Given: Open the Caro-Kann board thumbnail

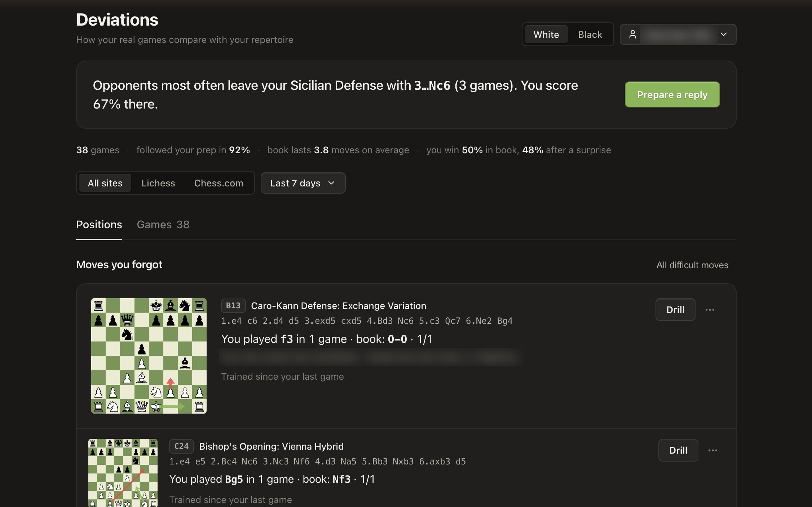Looking at the screenshot, I should click(x=149, y=356).
